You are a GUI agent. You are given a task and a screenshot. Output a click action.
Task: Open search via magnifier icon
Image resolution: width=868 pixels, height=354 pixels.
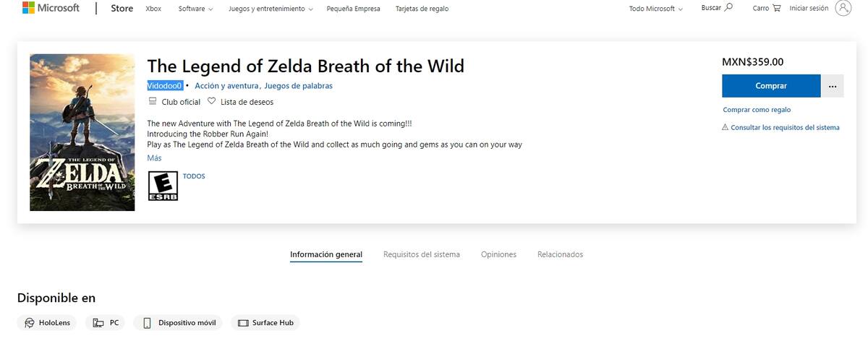(x=728, y=8)
